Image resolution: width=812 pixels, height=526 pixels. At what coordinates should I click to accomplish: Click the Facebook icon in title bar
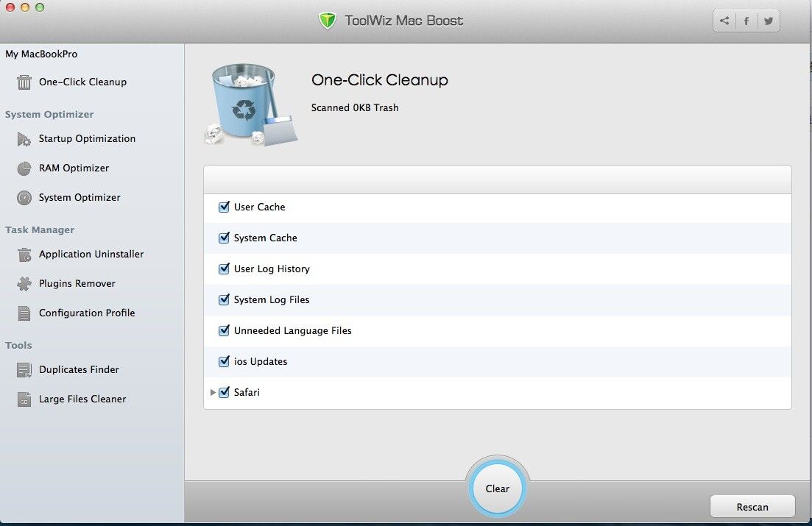click(x=746, y=21)
